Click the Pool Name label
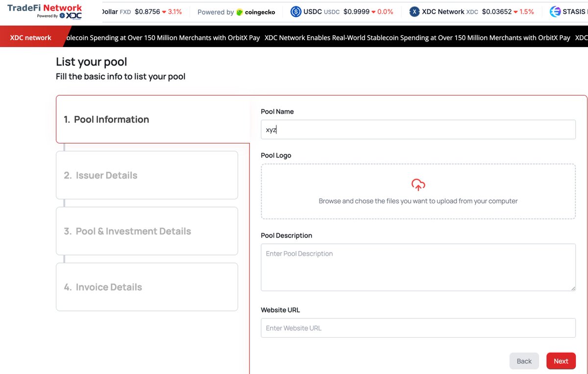Screen dimensions: 588x374 (277, 112)
